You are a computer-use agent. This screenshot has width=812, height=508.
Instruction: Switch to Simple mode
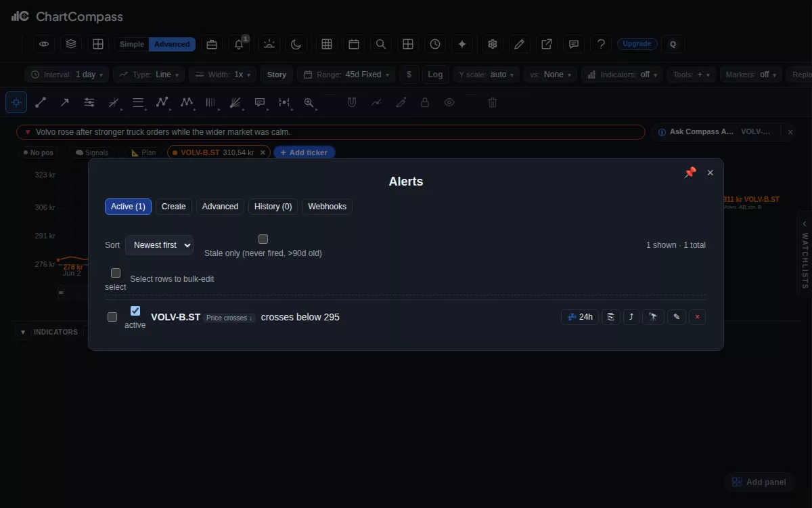coord(132,44)
